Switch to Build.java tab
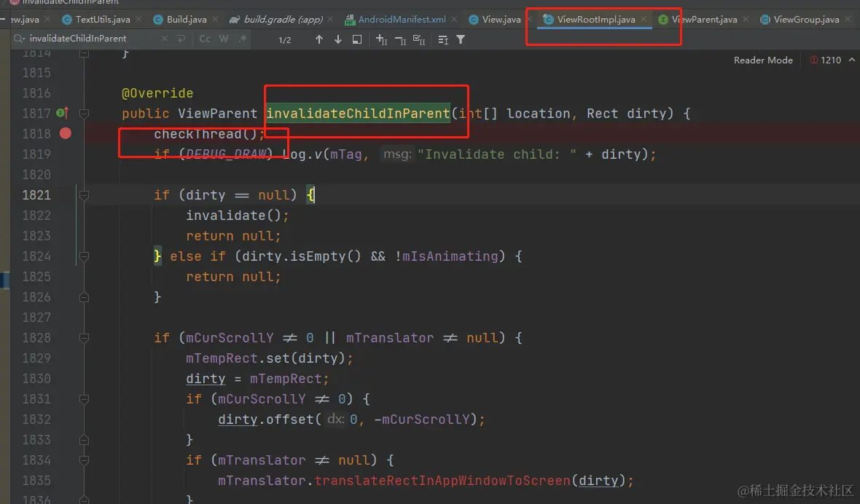The height and width of the screenshot is (504, 860). 181,19
